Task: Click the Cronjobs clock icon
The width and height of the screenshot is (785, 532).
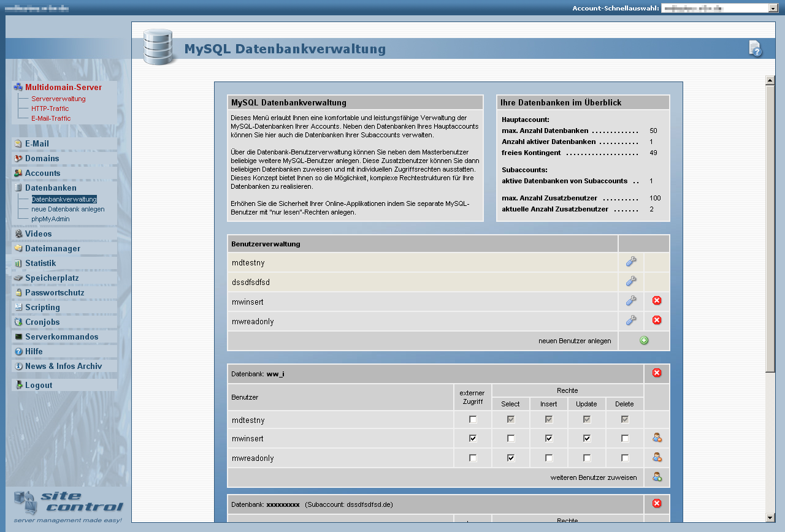Action: click(18, 322)
